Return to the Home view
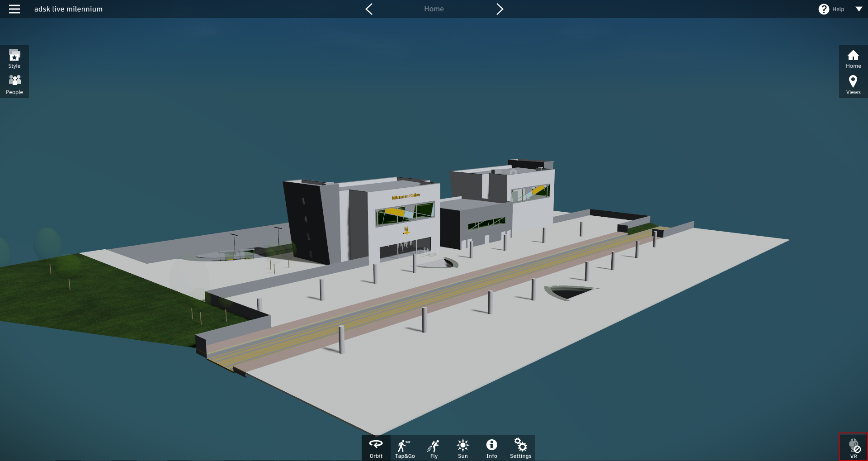The height and width of the screenshot is (461, 868). pyautogui.click(x=853, y=59)
